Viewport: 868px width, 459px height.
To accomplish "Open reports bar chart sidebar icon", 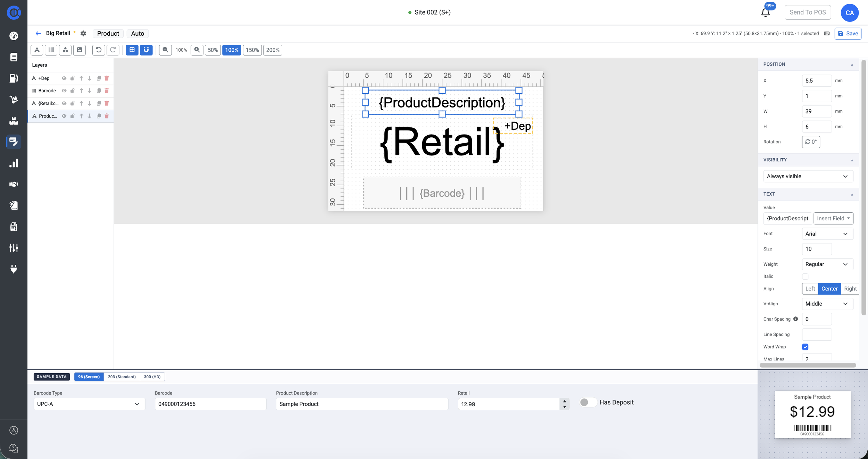I will [x=14, y=163].
